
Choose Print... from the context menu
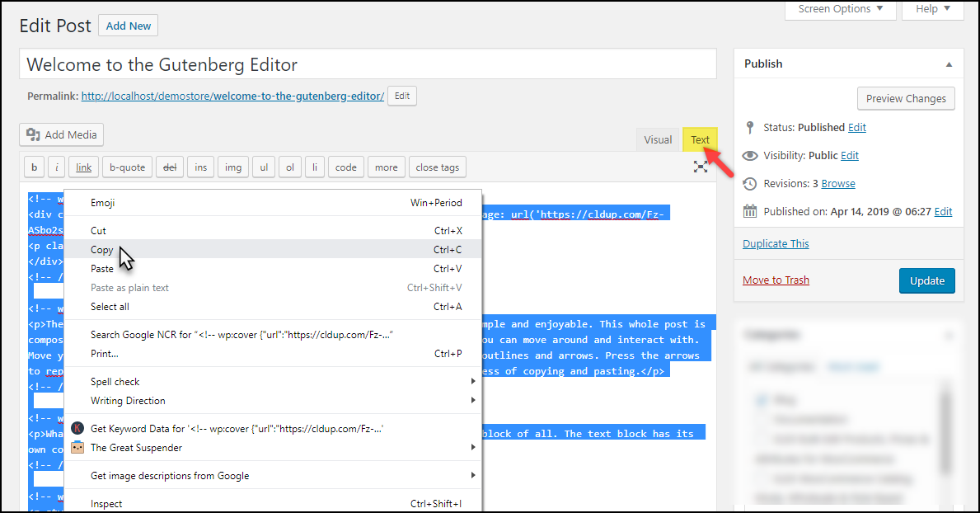point(273,354)
